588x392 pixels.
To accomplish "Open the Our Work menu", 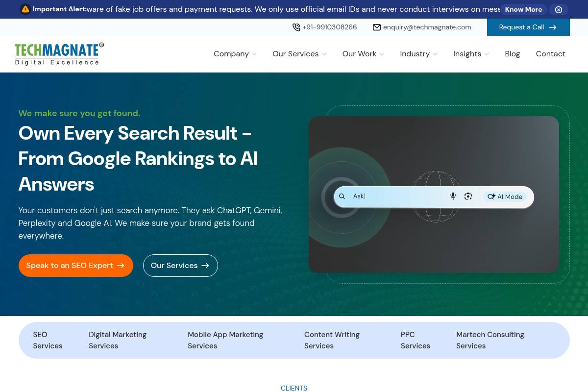I will click(x=359, y=54).
